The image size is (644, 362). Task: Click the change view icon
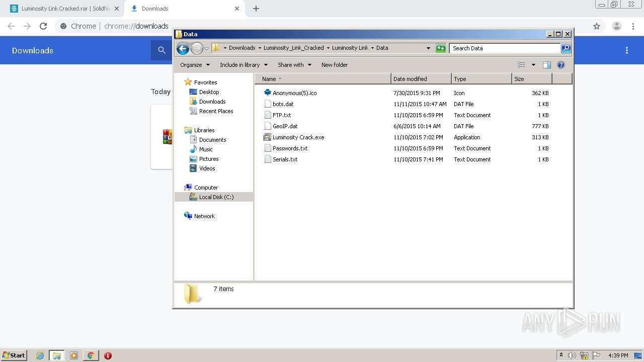coord(521,65)
